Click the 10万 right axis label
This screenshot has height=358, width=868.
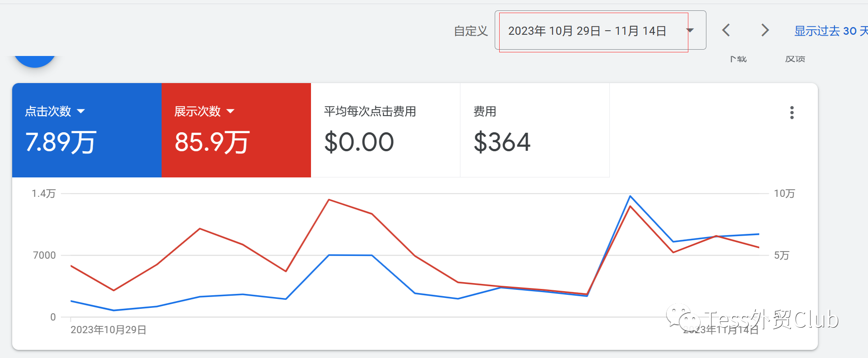pos(784,194)
